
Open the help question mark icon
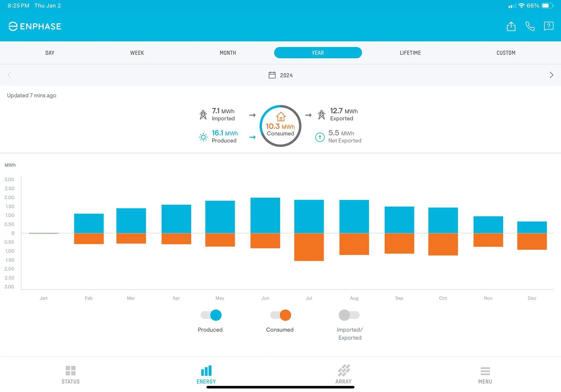[x=548, y=26]
